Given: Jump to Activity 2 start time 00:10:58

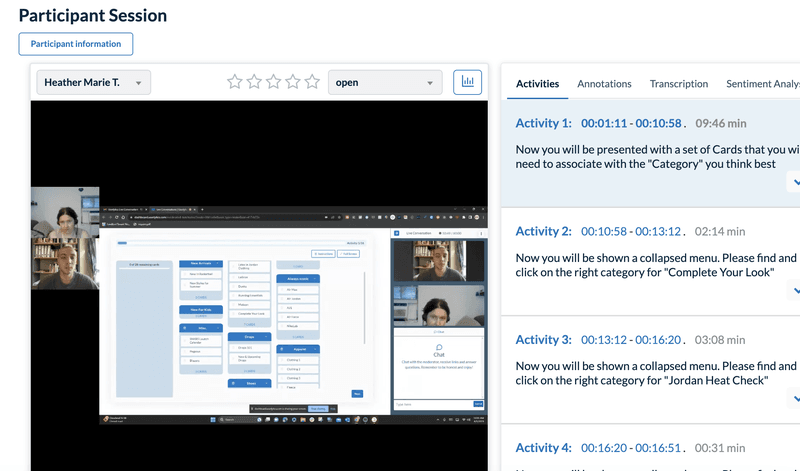Looking at the screenshot, I should [604, 231].
